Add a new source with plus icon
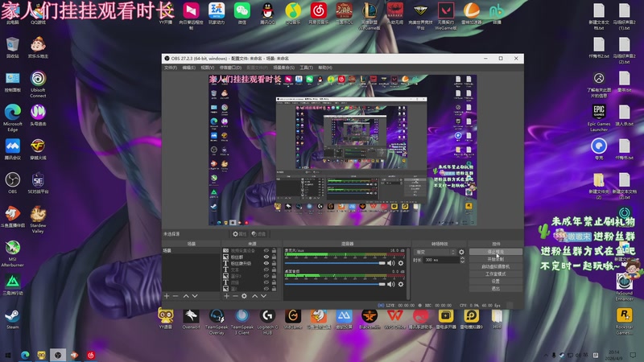Viewport: 644px width, 362px height. [x=226, y=296]
